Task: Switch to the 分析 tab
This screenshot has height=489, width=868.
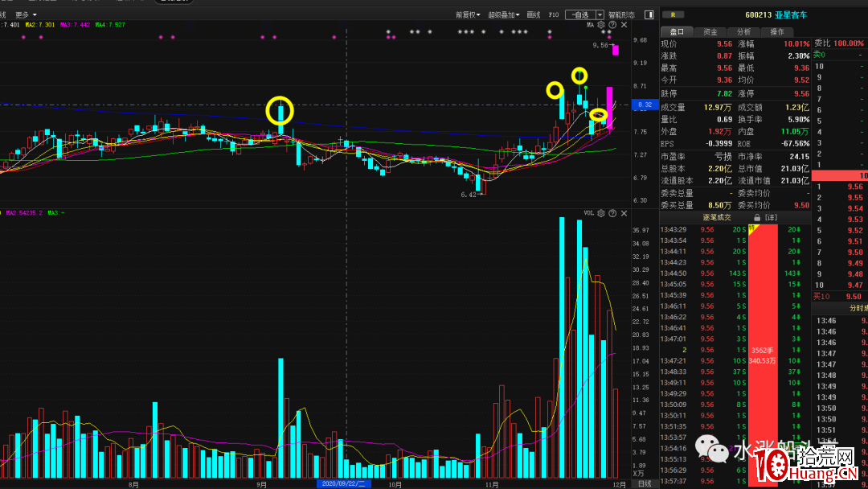Action: (x=743, y=31)
